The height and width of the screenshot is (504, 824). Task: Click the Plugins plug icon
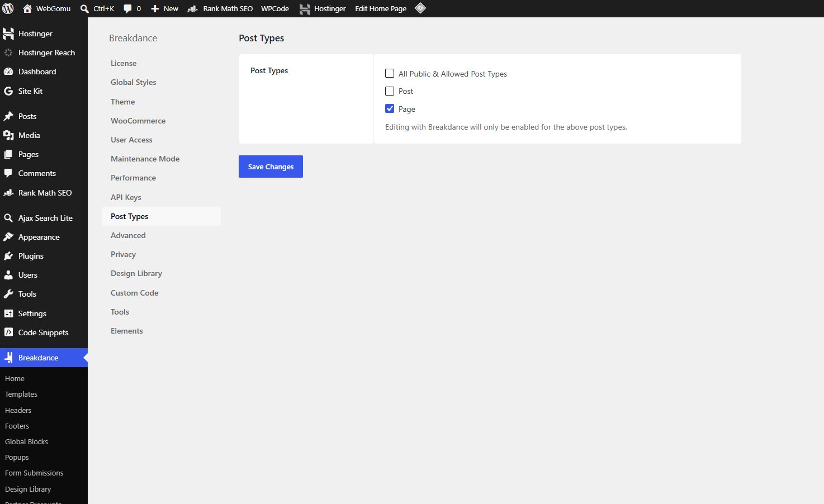[x=8, y=256]
